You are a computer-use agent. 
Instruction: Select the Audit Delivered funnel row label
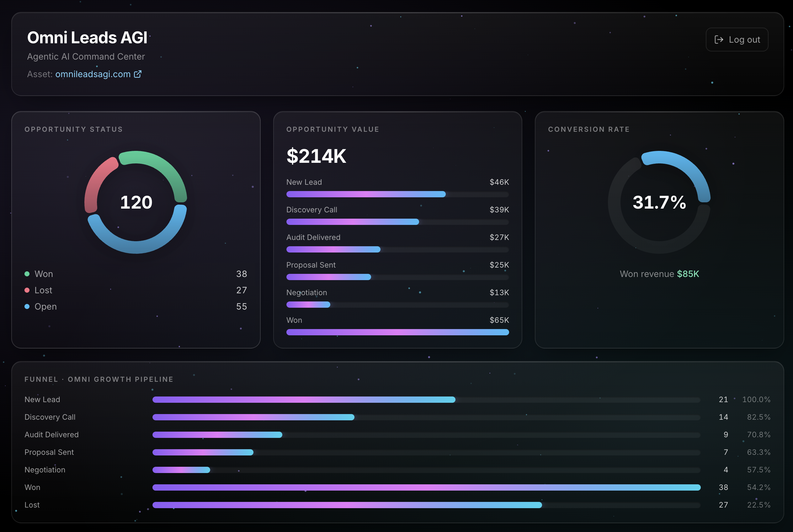pos(51,435)
